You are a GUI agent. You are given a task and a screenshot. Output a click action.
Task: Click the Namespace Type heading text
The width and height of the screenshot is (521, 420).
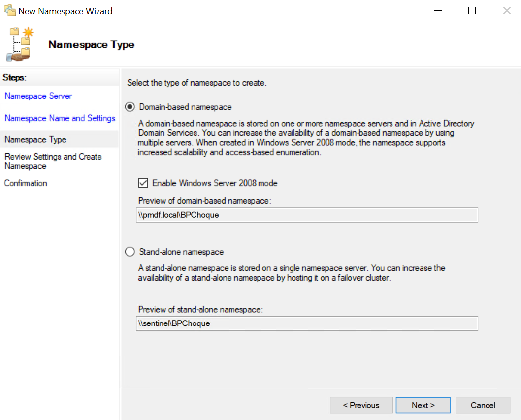pos(91,45)
